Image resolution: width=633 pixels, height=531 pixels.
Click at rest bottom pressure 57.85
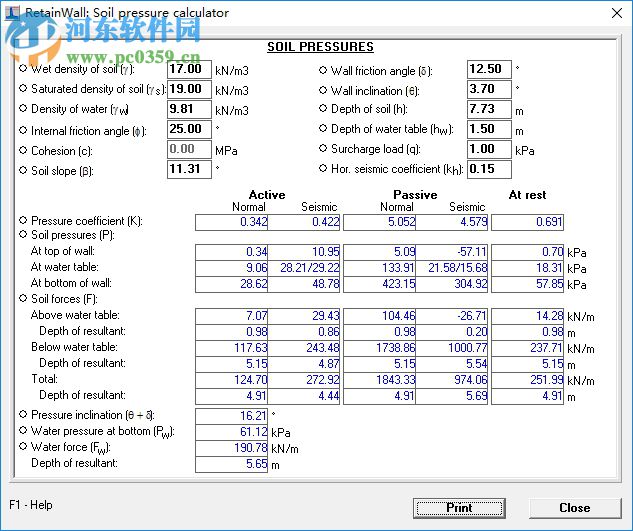point(528,284)
